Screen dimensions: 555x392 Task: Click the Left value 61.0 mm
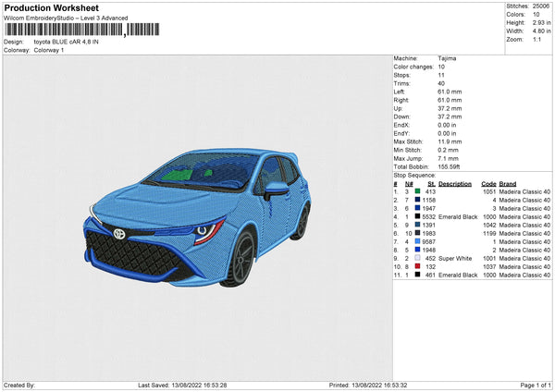coord(450,92)
